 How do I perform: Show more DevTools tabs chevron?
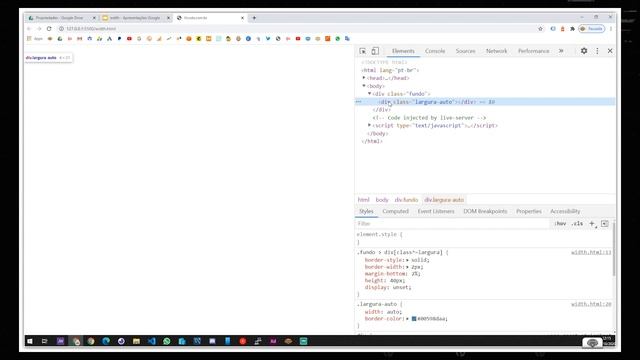[x=561, y=51]
